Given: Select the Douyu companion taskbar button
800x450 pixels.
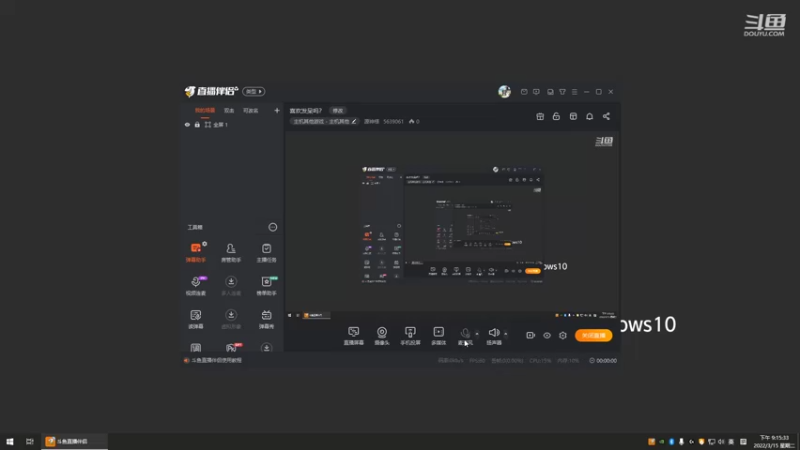Looking at the screenshot, I should tap(74, 441).
